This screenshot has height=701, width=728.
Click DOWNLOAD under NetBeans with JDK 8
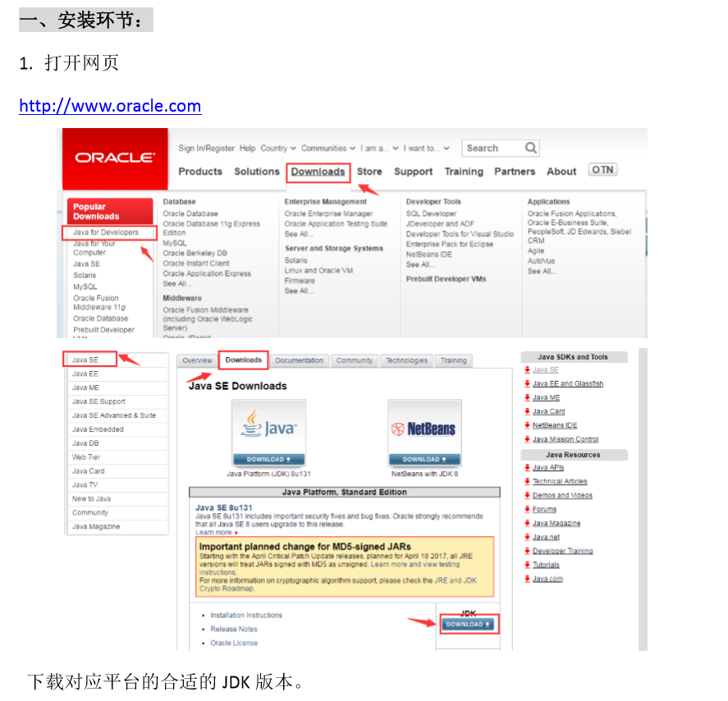pyautogui.click(x=425, y=459)
